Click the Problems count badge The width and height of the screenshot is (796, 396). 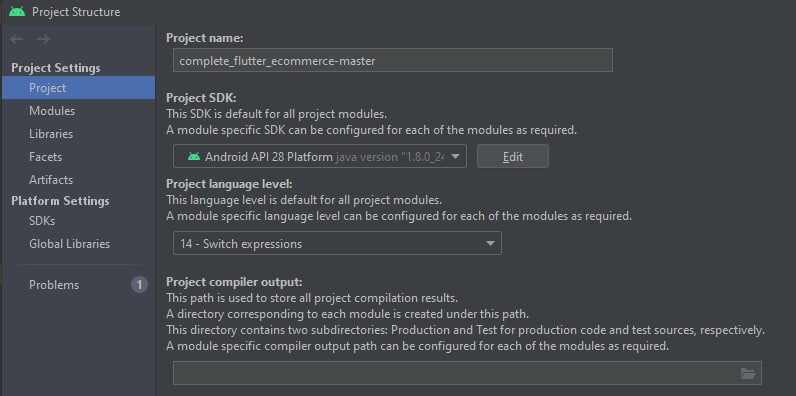coord(139,285)
